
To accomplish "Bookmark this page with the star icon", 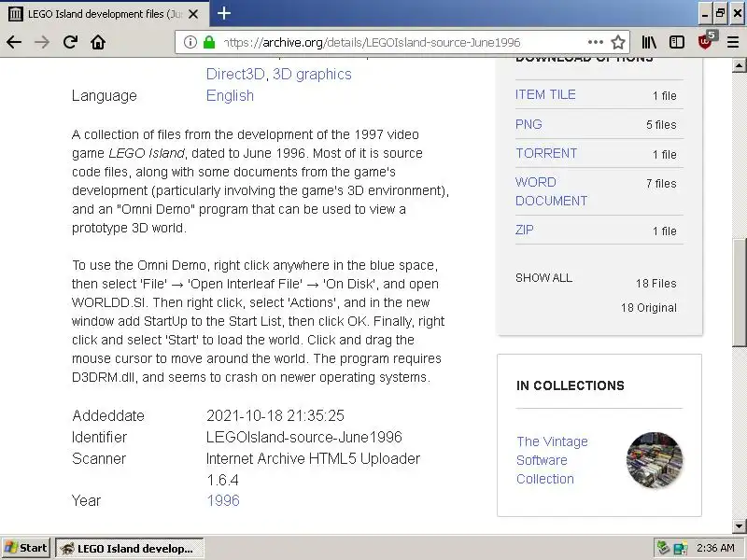I will [618, 42].
